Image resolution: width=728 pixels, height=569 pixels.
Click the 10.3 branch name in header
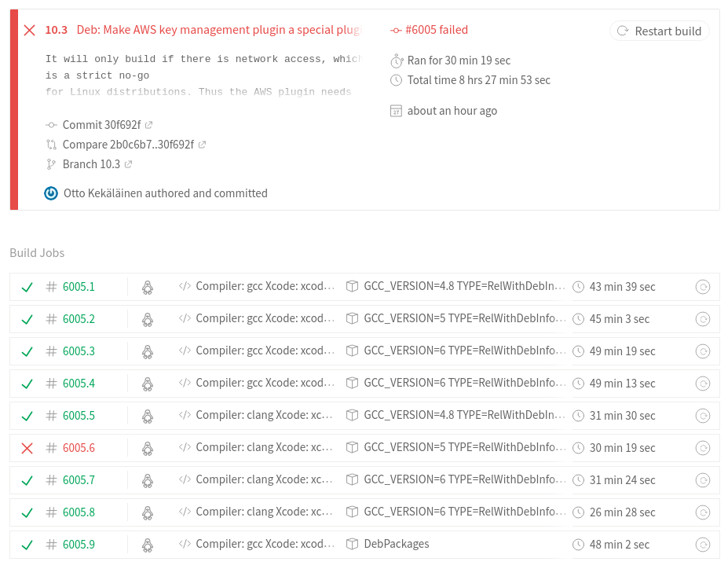[x=56, y=30]
